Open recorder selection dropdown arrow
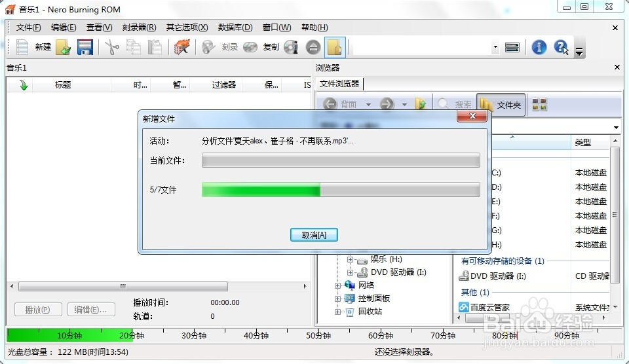Screen dimensions: 629x364 click(495, 47)
